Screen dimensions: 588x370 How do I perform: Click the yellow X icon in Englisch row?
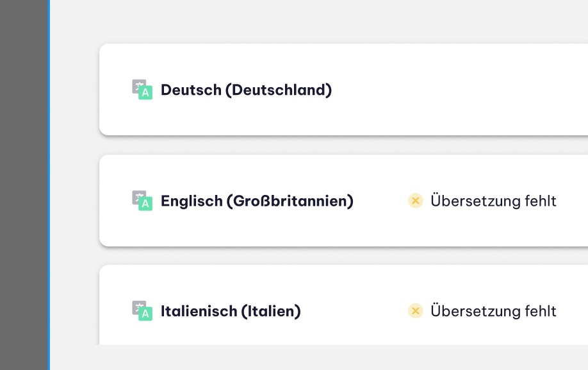pos(416,201)
